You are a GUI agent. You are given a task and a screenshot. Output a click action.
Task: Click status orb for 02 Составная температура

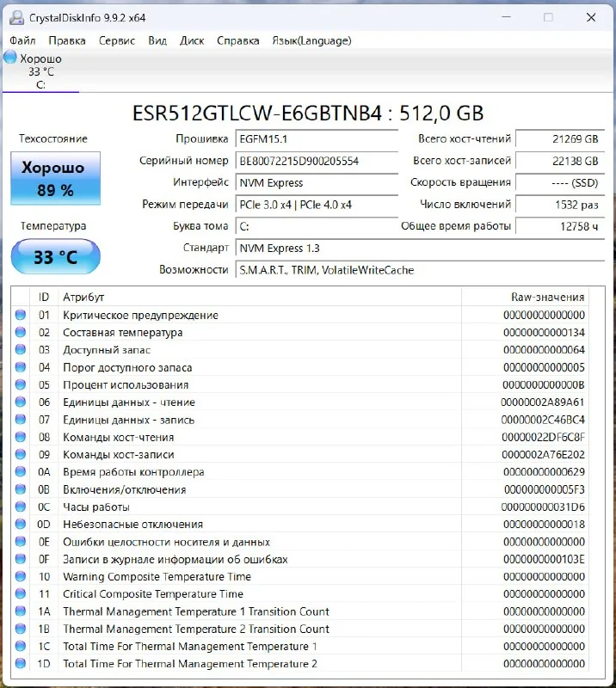(20, 332)
